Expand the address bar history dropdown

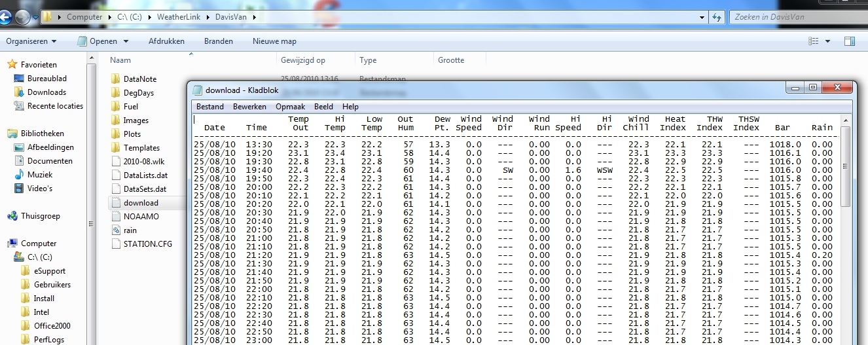702,17
